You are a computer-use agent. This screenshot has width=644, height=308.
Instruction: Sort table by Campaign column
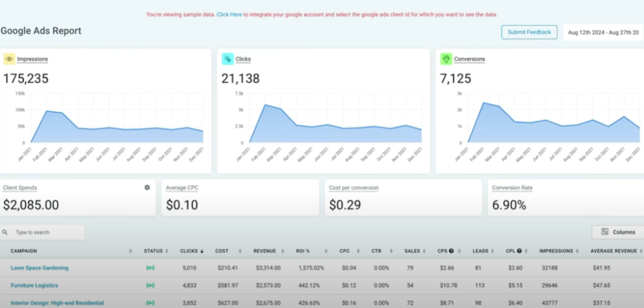point(131,251)
